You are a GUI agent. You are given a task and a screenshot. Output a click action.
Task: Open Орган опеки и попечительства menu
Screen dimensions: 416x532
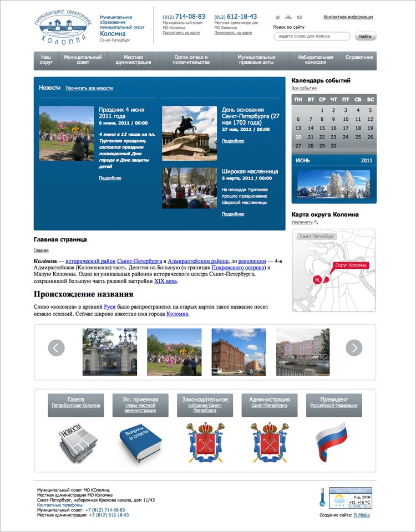click(x=191, y=60)
